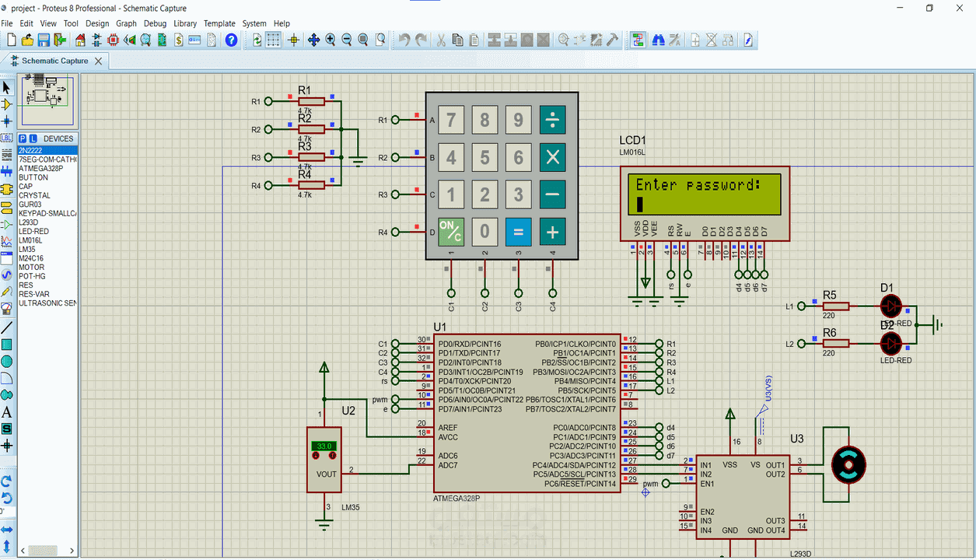Open Search and Tag (binoculars icon)
976x560 pixels.
point(659,39)
